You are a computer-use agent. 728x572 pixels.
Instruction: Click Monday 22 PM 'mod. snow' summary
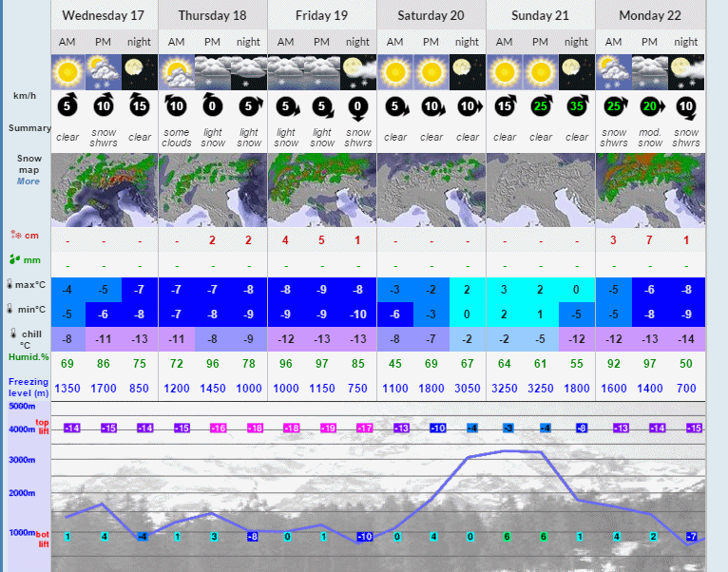pos(650,138)
